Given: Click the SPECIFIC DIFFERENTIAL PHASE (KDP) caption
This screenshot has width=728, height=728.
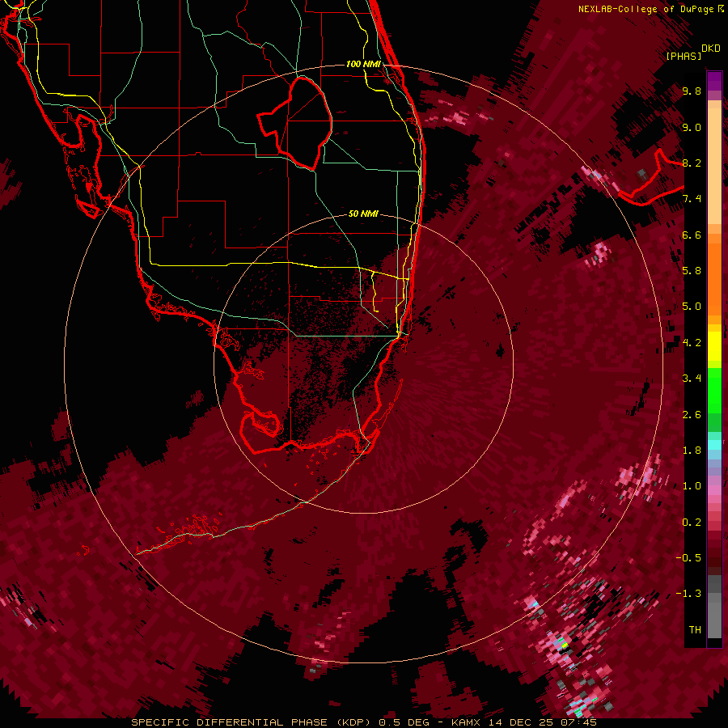Looking at the screenshot, I should tap(250, 722).
